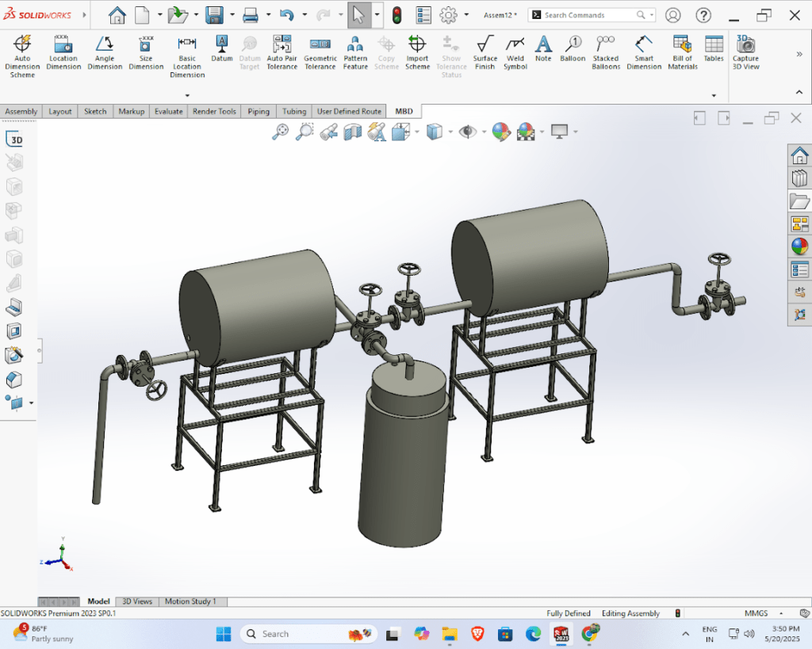
Task: Toggle the 3D view button in left sidebar
Action: [14, 139]
